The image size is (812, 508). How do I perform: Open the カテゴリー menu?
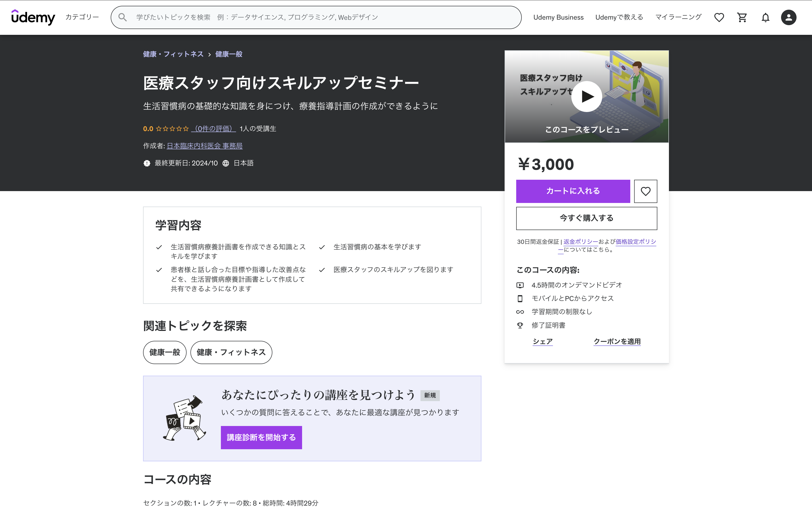point(82,17)
